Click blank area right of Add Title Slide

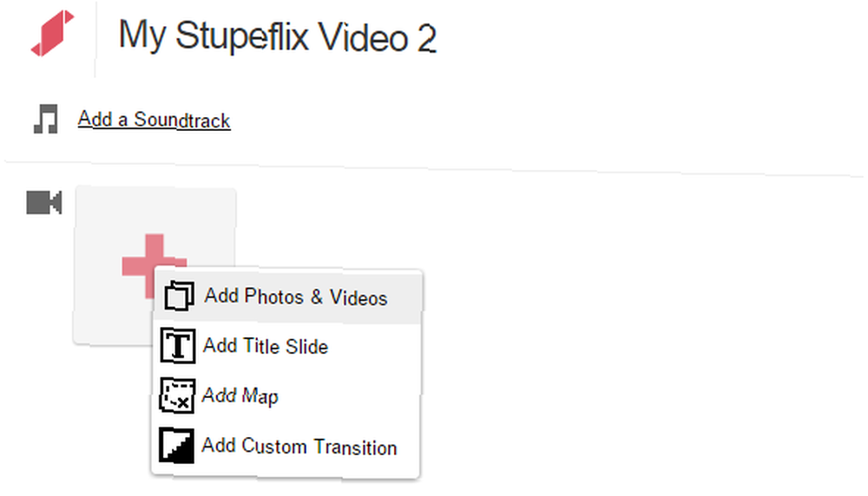[373, 347]
